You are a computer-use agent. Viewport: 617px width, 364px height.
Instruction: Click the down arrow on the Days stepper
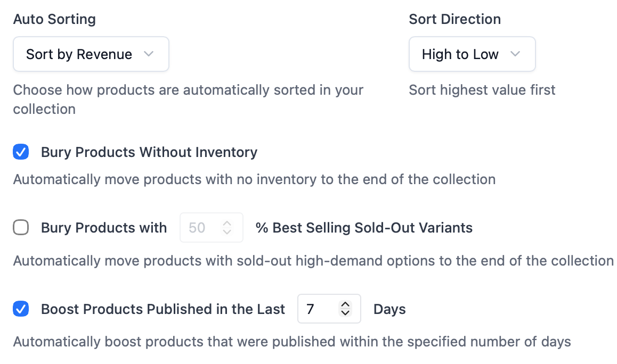[x=345, y=313]
